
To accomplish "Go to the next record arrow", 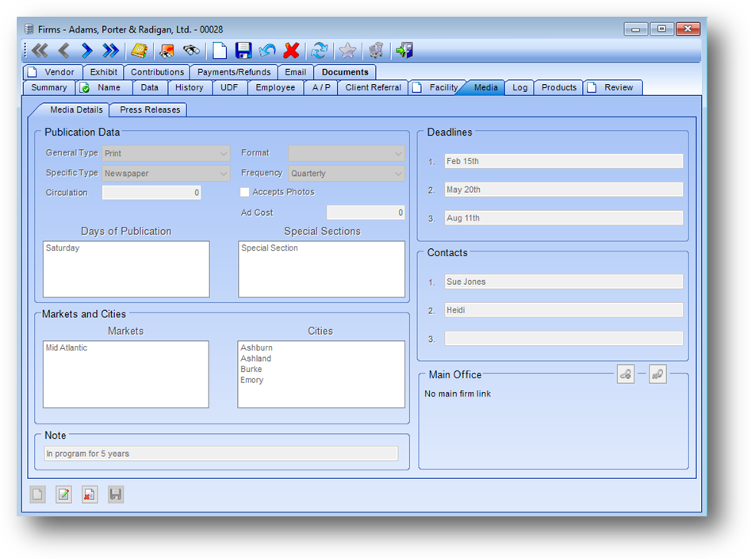I will [86, 50].
